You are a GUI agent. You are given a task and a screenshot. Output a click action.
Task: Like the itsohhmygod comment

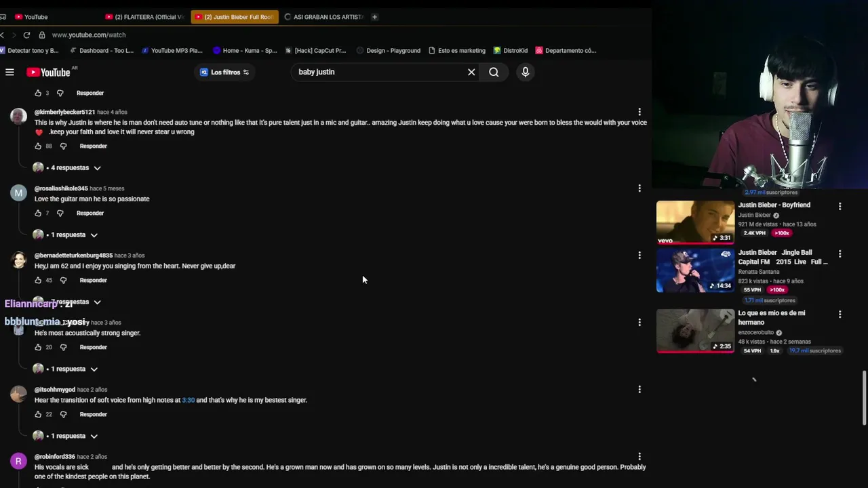click(x=38, y=414)
